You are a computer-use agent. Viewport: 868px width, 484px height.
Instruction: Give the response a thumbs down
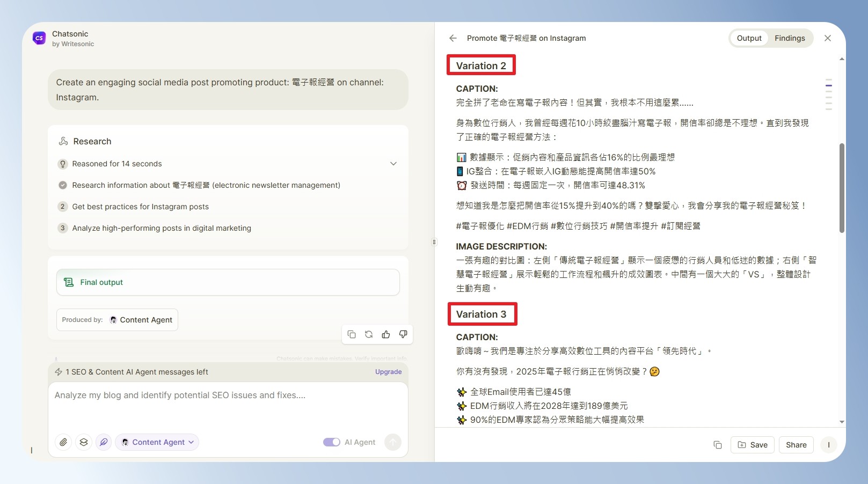click(403, 334)
